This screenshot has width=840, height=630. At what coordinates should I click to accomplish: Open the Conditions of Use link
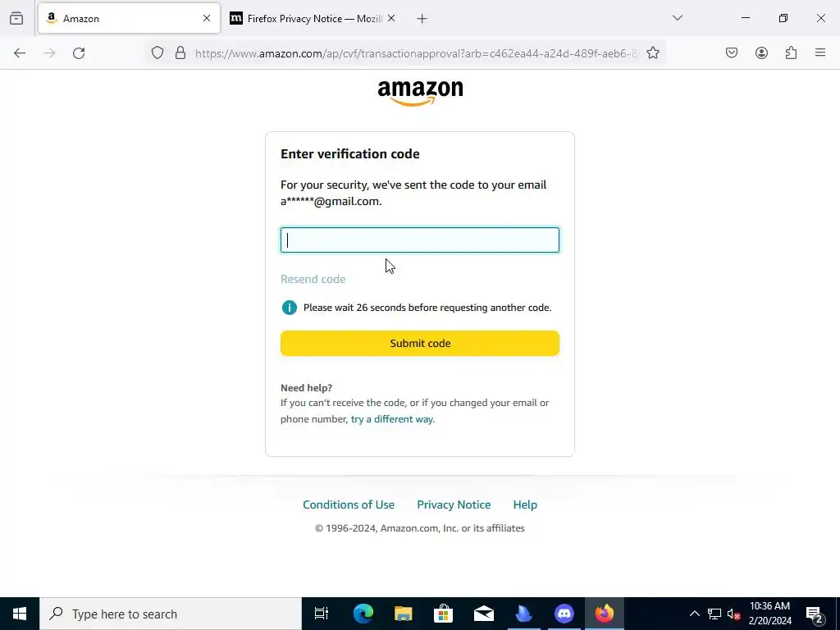(x=349, y=504)
